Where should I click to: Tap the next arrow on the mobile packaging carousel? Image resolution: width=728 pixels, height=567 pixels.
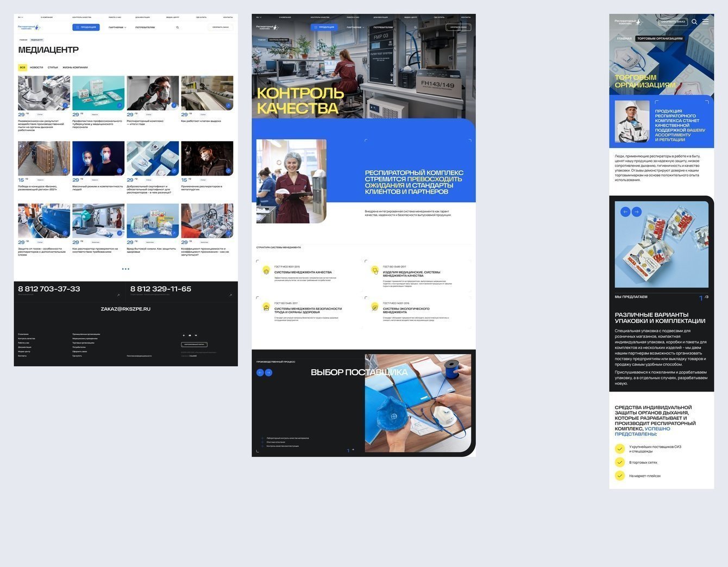637,212
